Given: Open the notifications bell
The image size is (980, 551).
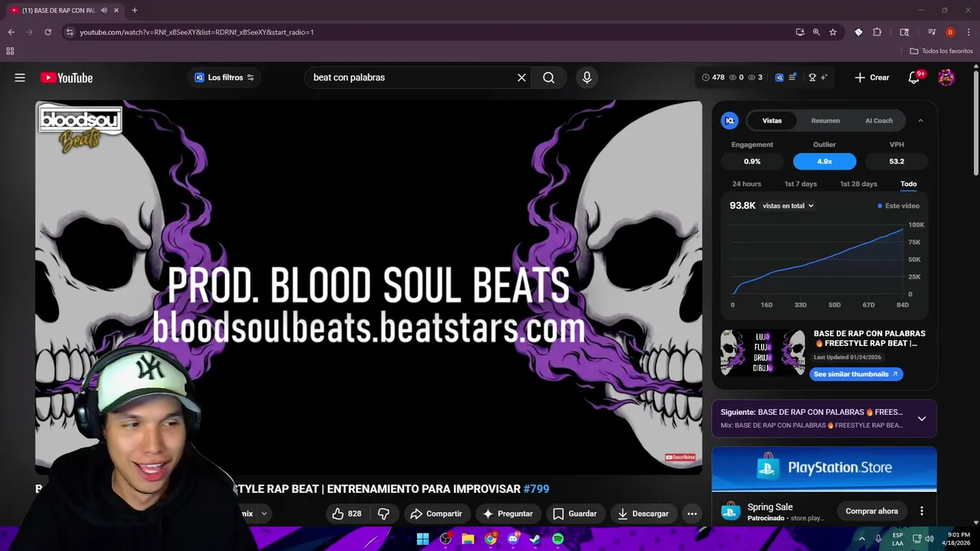Looking at the screenshot, I should pos(914,77).
